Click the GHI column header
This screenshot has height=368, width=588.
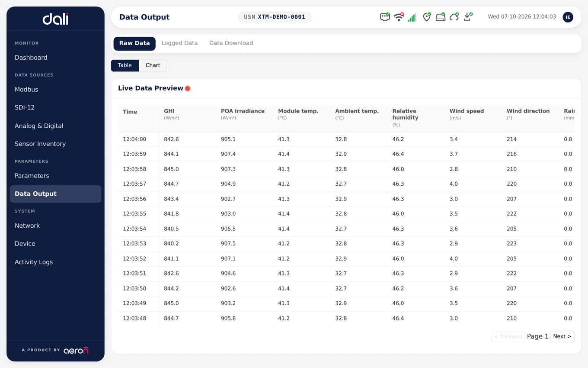point(188,118)
